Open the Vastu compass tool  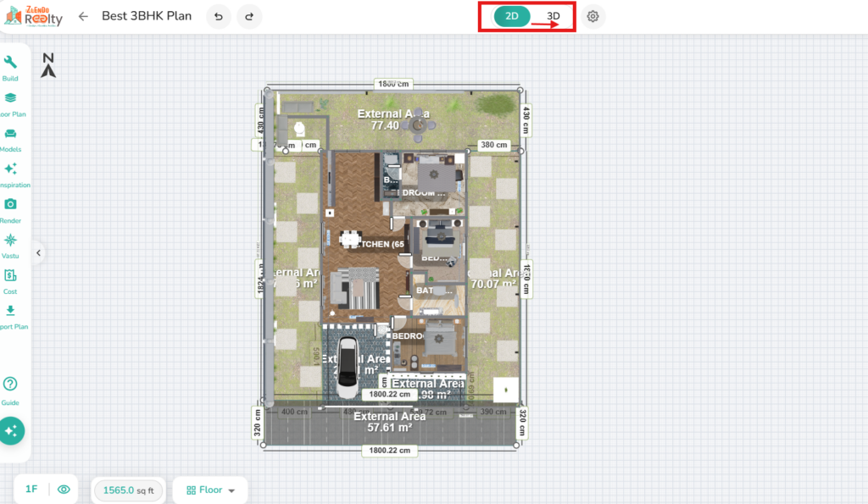coord(11,241)
